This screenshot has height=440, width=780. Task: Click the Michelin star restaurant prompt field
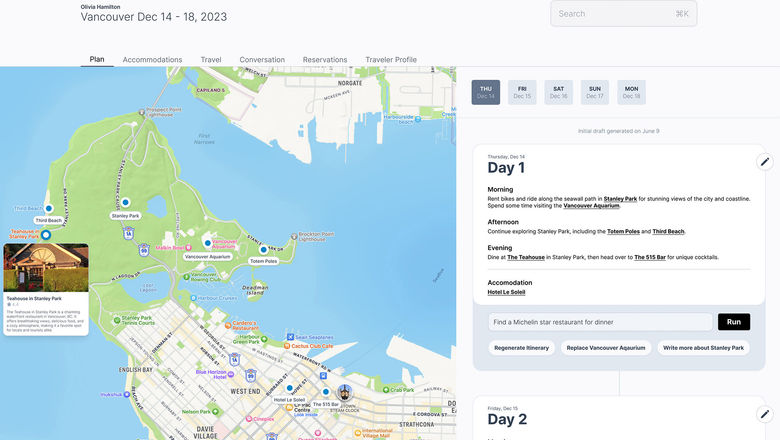[x=600, y=322]
